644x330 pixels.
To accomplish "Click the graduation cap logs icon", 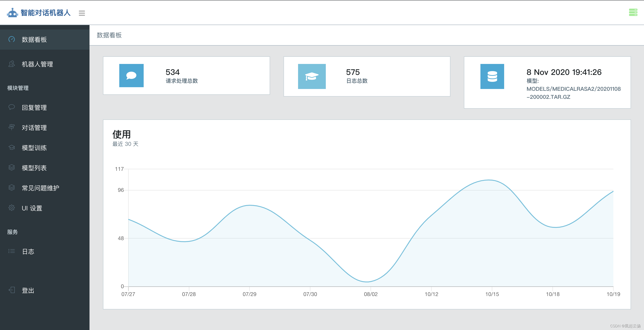I will coord(311,76).
